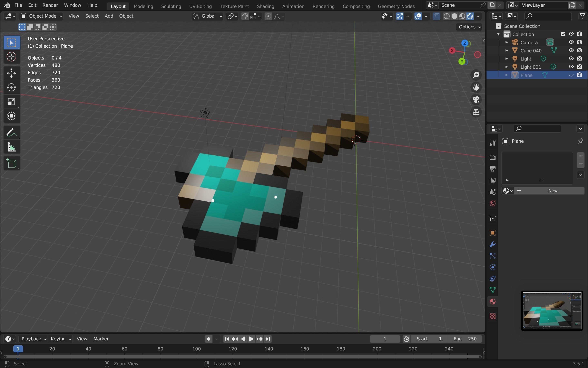Open the Render menu
Image resolution: width=588 pixels, height=368 pixels.
coord(50,5)
